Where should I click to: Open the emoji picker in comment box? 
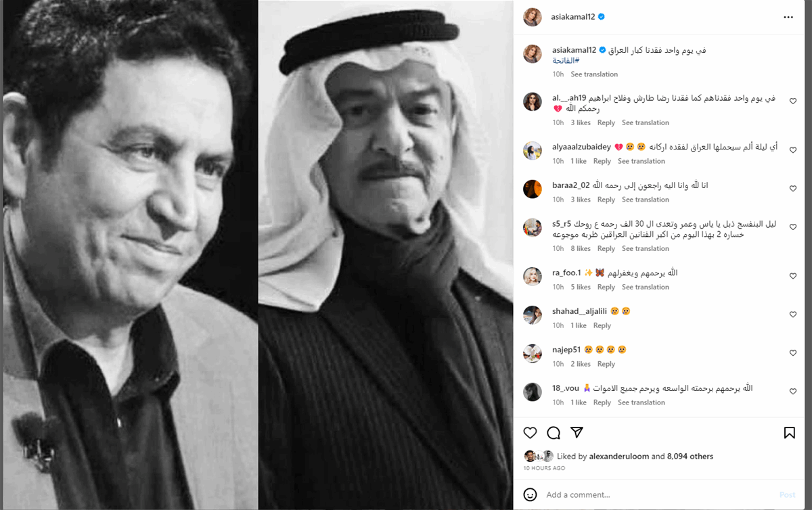coord(531,494)
